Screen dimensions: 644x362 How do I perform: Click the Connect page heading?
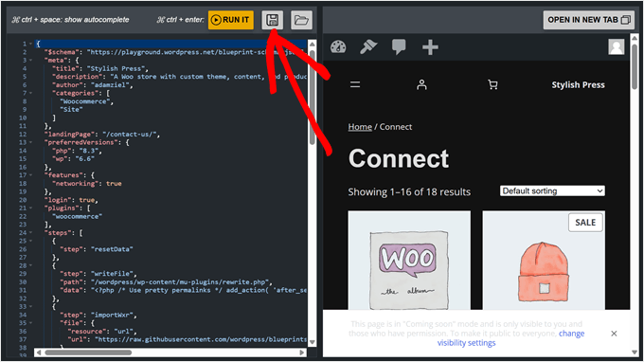399,158
